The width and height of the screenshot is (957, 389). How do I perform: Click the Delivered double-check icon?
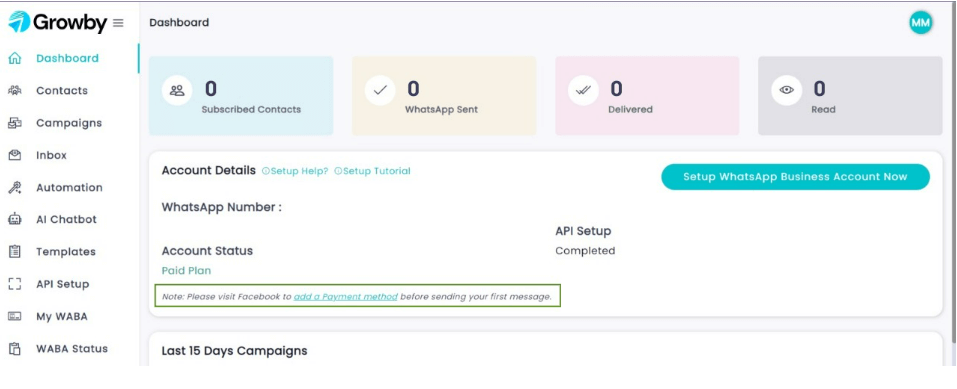click(x=583, y=90)
